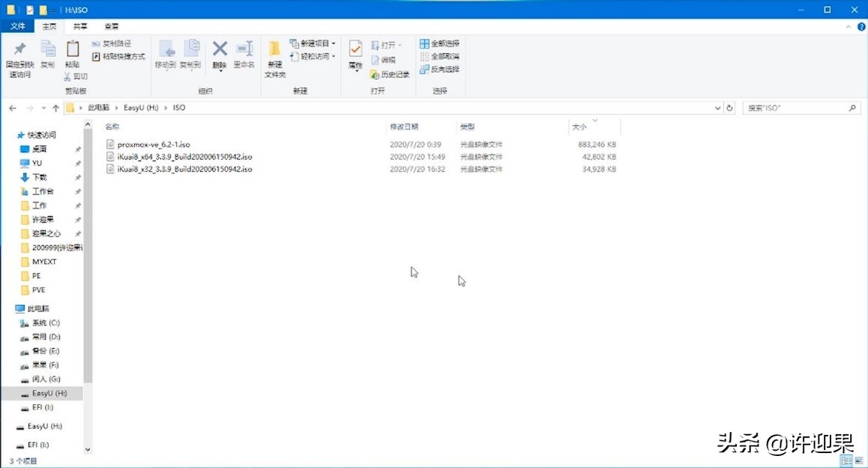The width and height of the screenshot is (868, 468).
Task: Expand breadcrumb chevron after EasyU (H:)
Action: pos(165,108)
